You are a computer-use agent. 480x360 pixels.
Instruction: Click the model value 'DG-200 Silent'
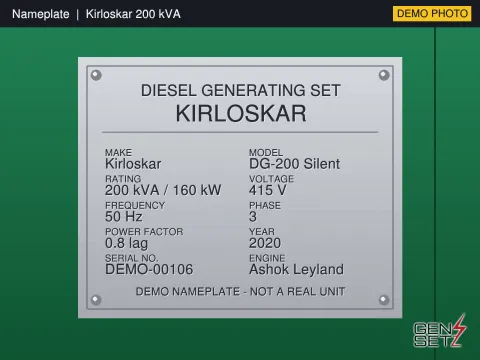click(294, 164)
